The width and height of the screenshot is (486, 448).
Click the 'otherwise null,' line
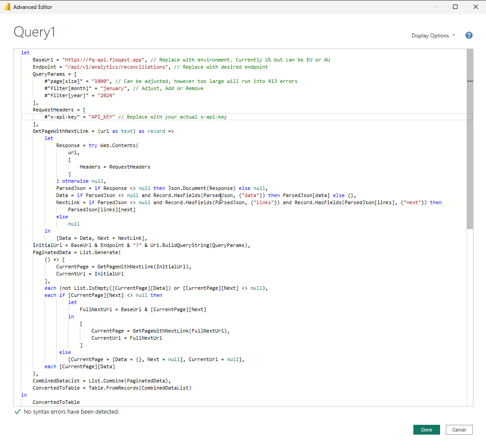click(x=81, y=181)
